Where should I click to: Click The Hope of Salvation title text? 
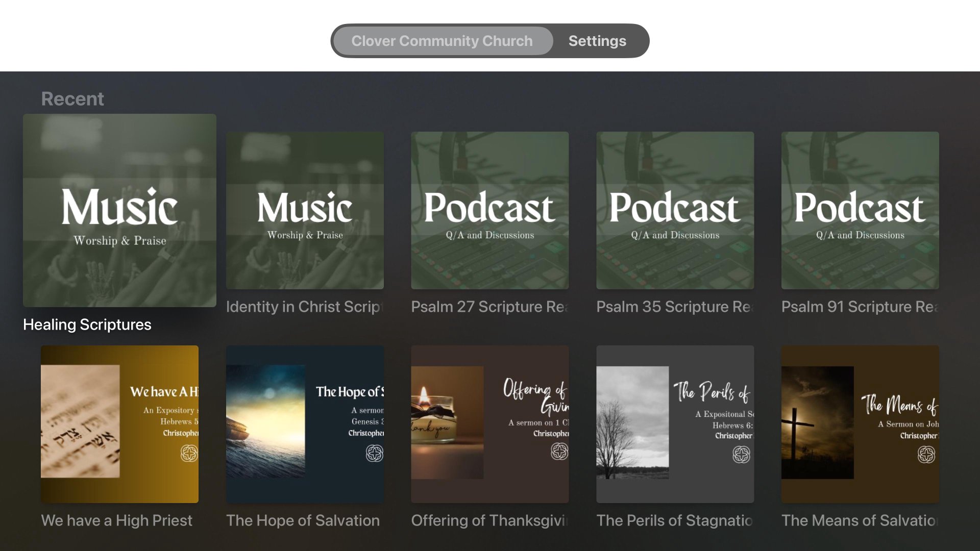303,520
